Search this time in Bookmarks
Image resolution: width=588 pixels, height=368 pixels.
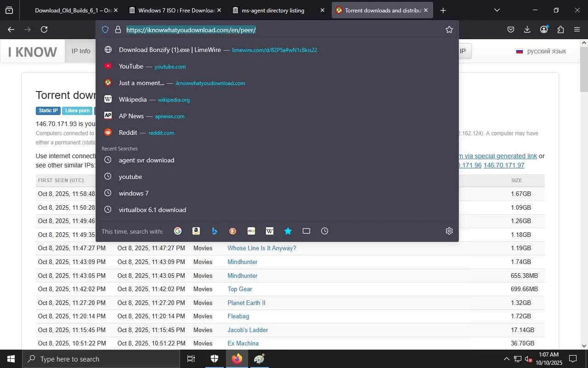tap(288, 231)
